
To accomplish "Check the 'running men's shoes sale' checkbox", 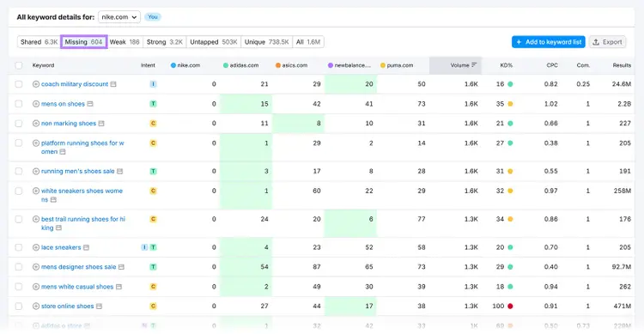I will 19,172.
